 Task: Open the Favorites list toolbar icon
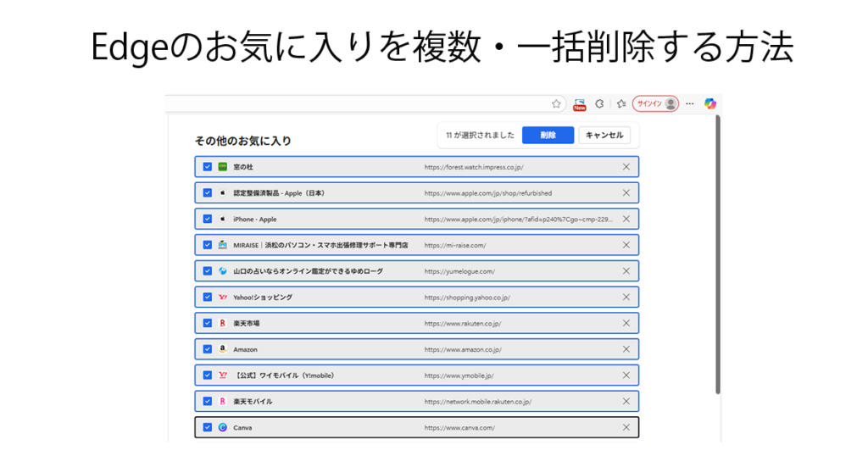pyautogui.click(x=620, y=103)
